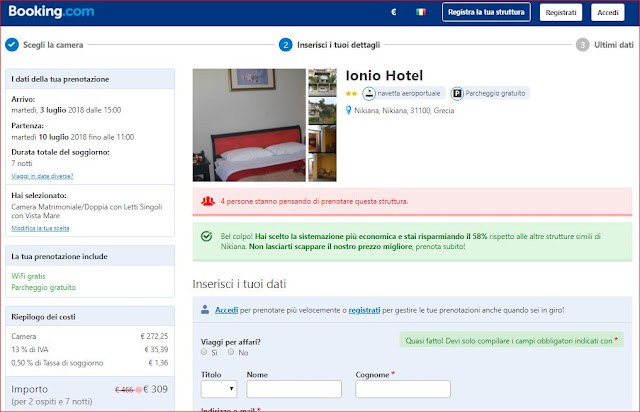Click the Quasi fatto green notice
The image size is (640, 412).
[x=511, y=341]
